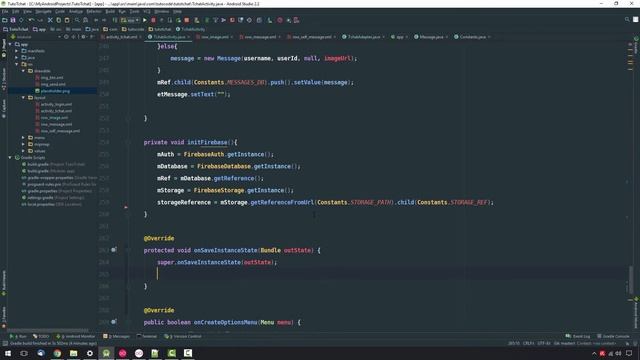
Task: Click the Copy icon in toolbar
Action: click(x=58, y=20)
